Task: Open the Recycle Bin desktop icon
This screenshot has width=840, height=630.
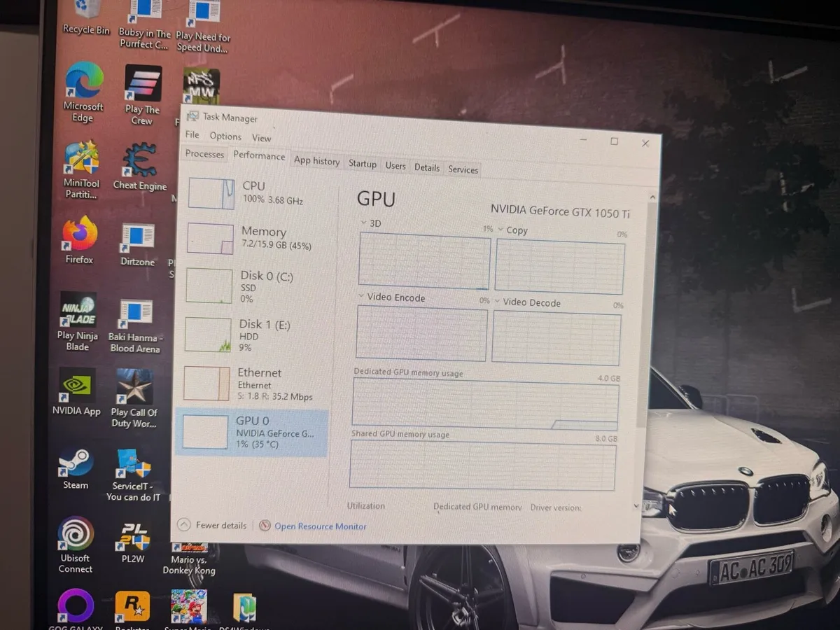Action: click(86, 18)
